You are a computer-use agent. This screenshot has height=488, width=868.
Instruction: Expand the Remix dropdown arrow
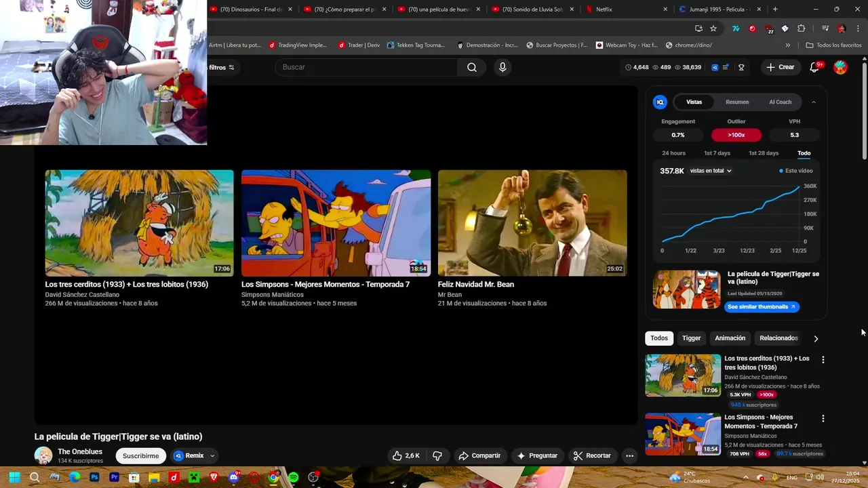(212, 455)
